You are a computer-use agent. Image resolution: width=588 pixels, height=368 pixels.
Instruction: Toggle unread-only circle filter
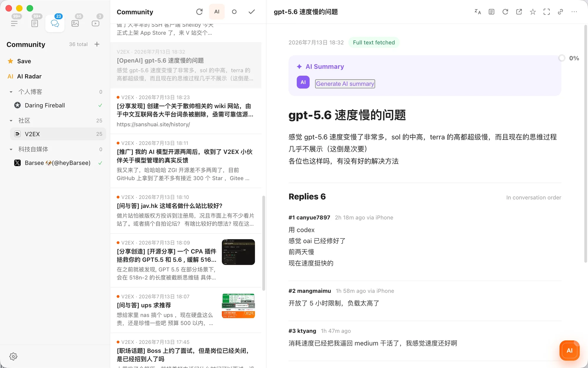click(234, 12)
